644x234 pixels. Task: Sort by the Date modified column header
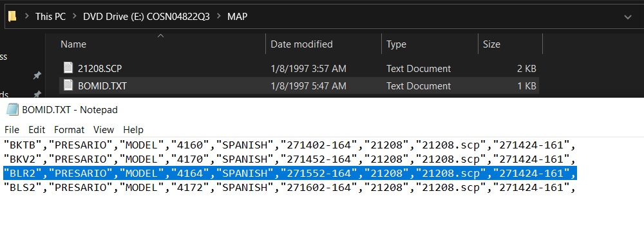pos(301,44)
